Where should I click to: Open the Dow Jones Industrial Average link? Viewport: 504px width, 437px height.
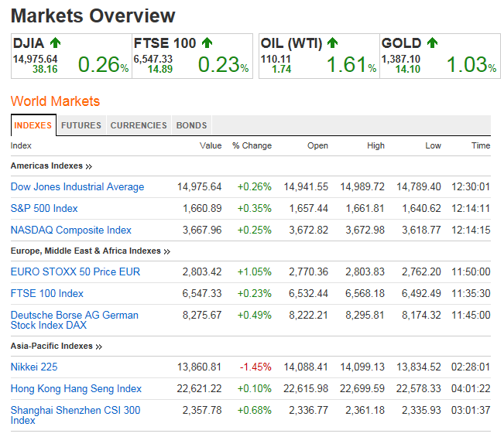[77, 186]
